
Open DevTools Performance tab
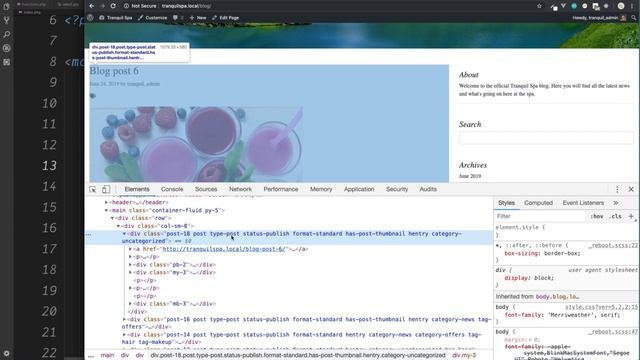tap(280, 189)
